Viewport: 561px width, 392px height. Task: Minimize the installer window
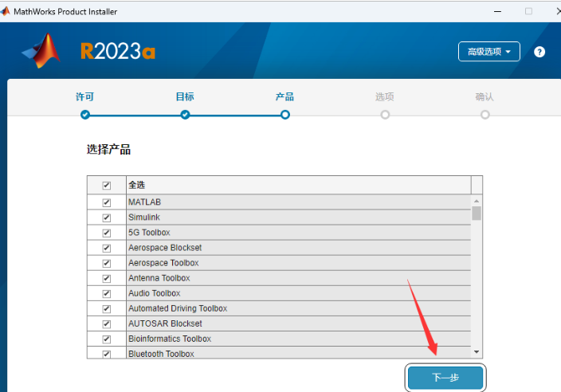pos(497,11)
